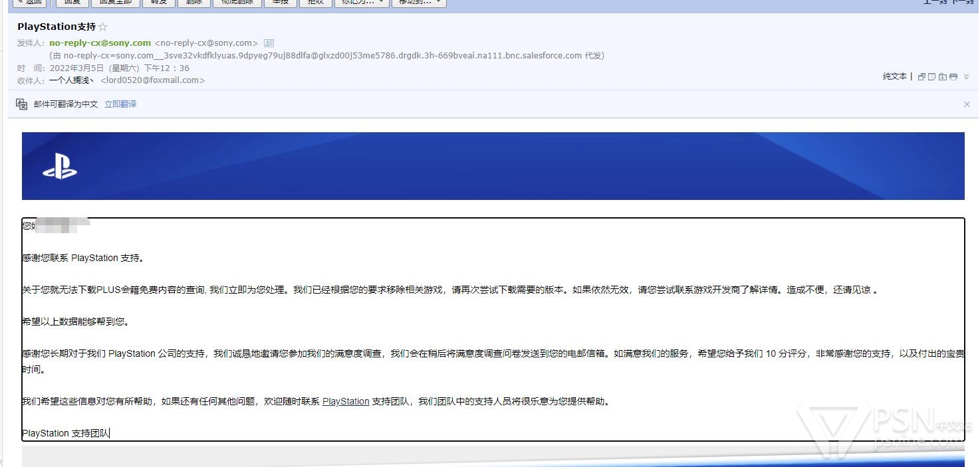Star the PlayStation支持 email
The width and height of the screenshot is (980, 467).
click(103, 27)
